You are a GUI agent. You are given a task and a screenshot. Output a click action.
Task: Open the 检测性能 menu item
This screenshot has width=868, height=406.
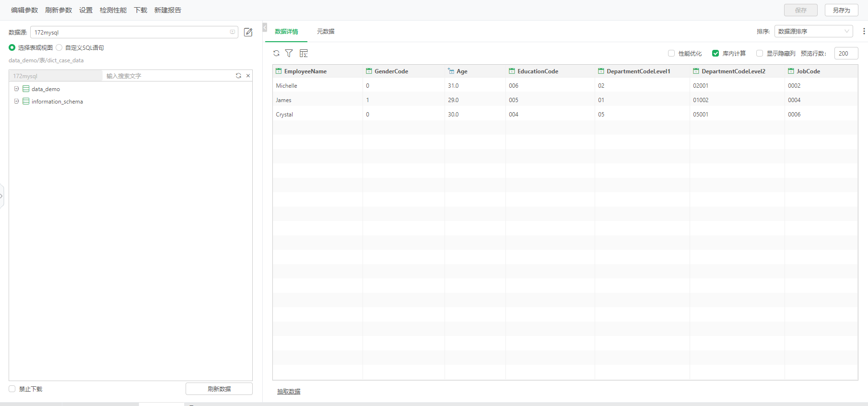pos(113,10)
